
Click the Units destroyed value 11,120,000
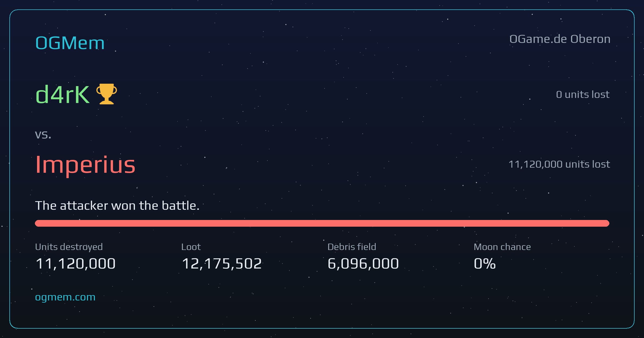pyautogui.click(x=75, y=264)
